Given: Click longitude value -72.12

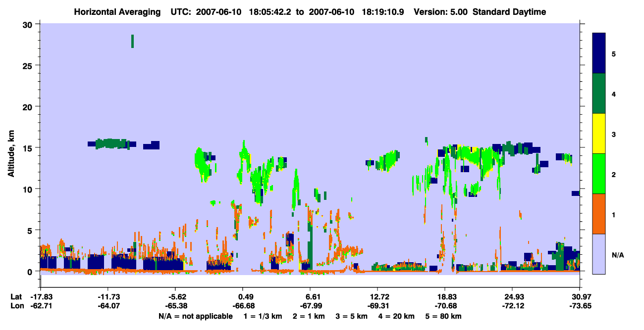Looking at the screenshot, I should click(x=512, y=306).
